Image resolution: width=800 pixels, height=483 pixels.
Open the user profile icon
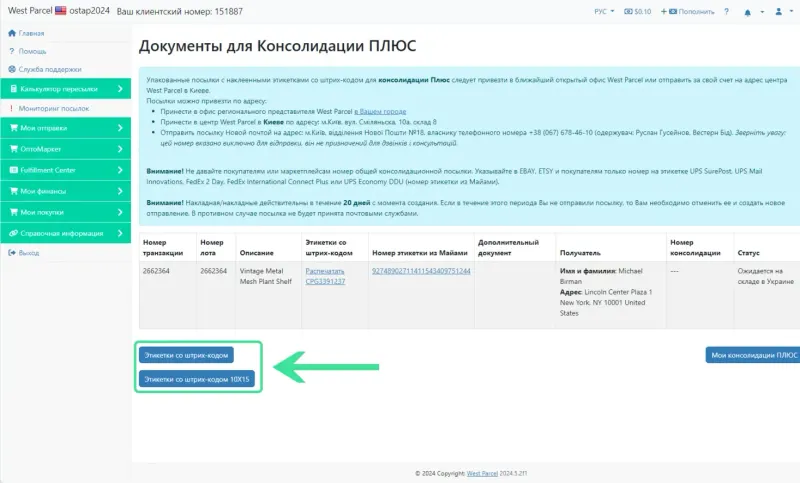pos(779,11)
